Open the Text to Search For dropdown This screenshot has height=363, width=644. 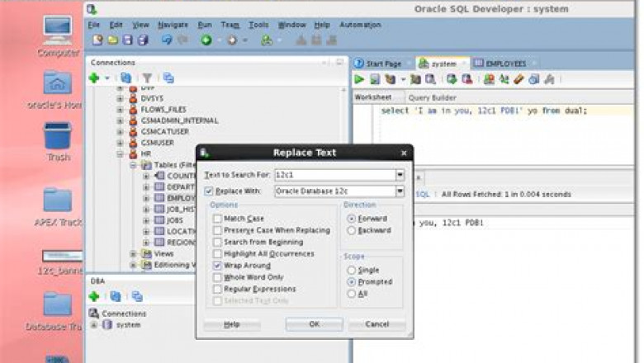(x=400, y=175)
